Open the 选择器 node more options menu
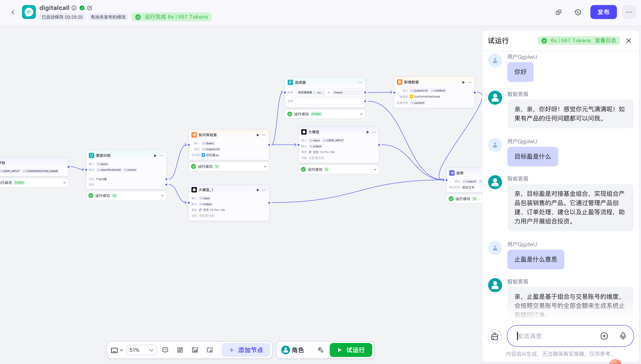The width and height of the screenshot is (641, 364). click(360, 83)
